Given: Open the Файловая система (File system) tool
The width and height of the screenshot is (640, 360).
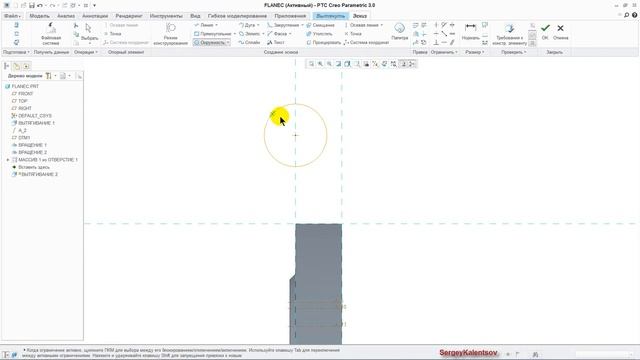Looking at the screenshot, I should 51,33.
